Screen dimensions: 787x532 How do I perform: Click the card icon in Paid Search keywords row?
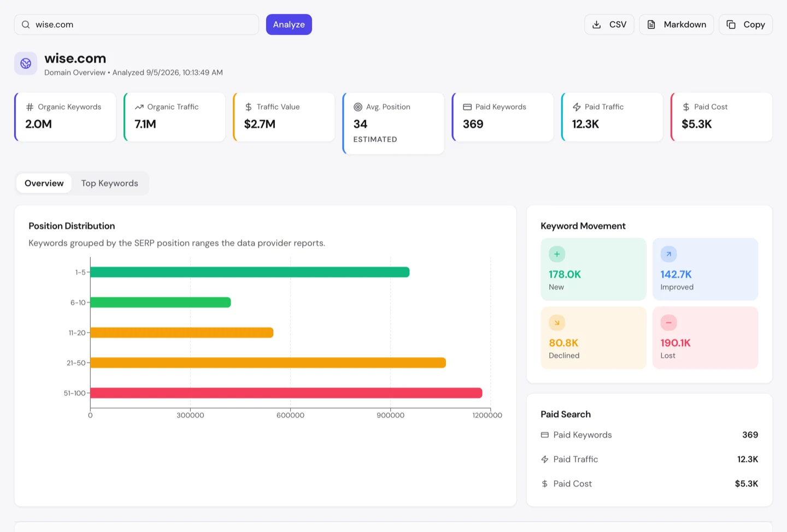click(x=545, y=435)
